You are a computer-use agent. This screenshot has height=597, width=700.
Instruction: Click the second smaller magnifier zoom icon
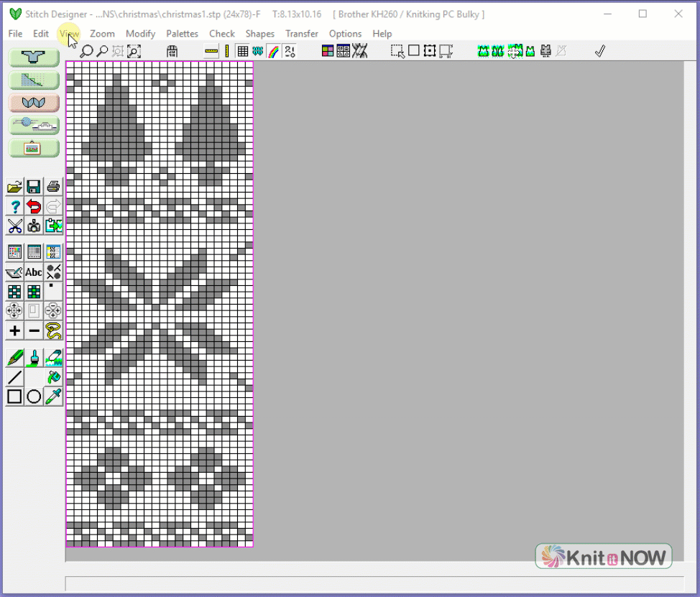pyautogui.click(x=103, y=51)
